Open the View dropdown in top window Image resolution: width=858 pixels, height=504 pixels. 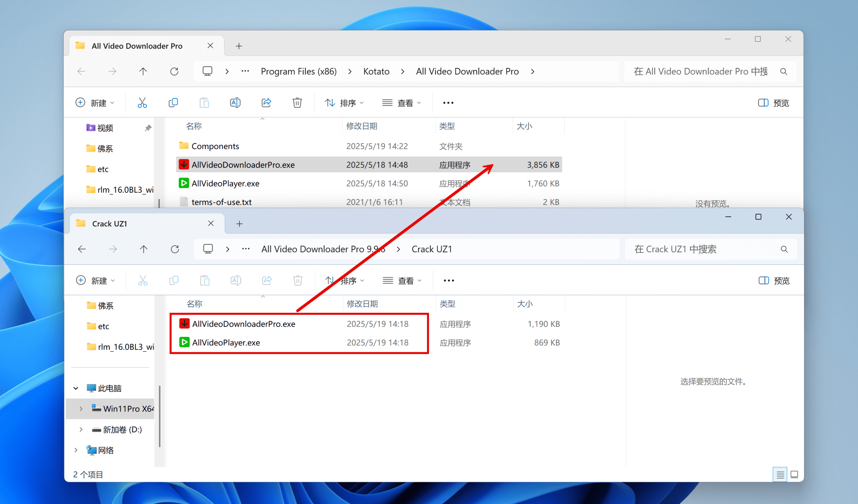click(x=402, y=103)
